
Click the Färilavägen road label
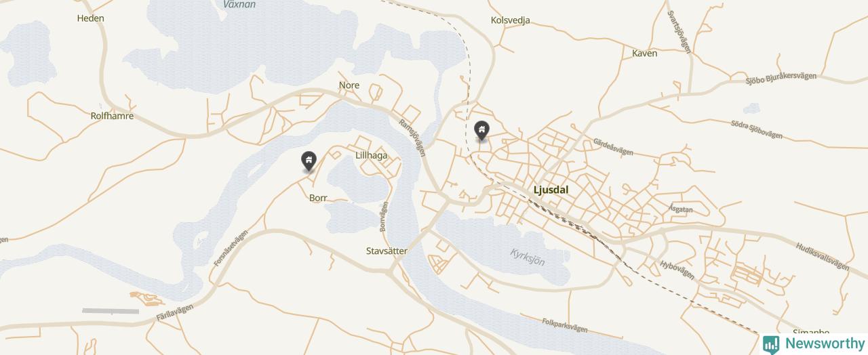click(174, 312)
